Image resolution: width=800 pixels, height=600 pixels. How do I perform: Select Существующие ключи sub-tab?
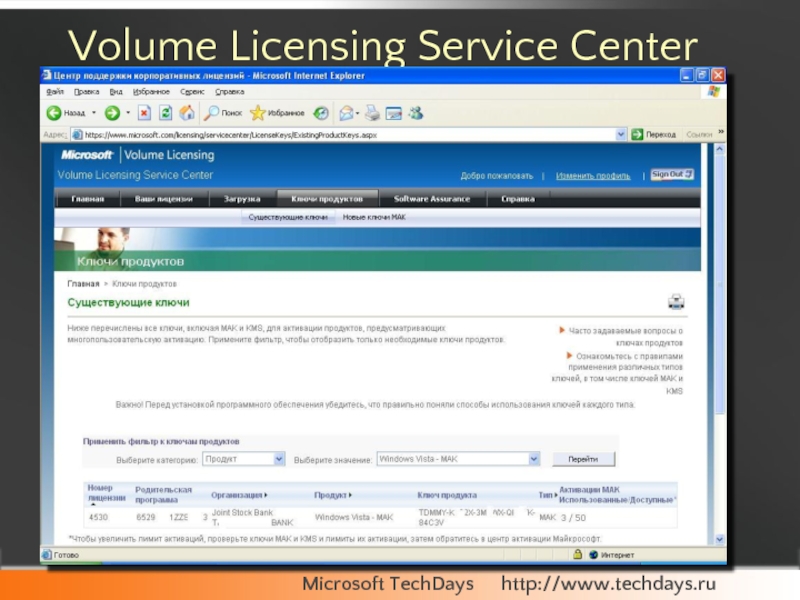click(288, 217)
